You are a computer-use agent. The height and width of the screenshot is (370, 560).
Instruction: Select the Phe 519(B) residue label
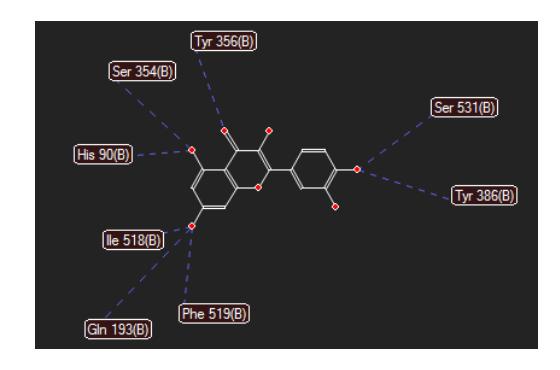coord(214,314)
